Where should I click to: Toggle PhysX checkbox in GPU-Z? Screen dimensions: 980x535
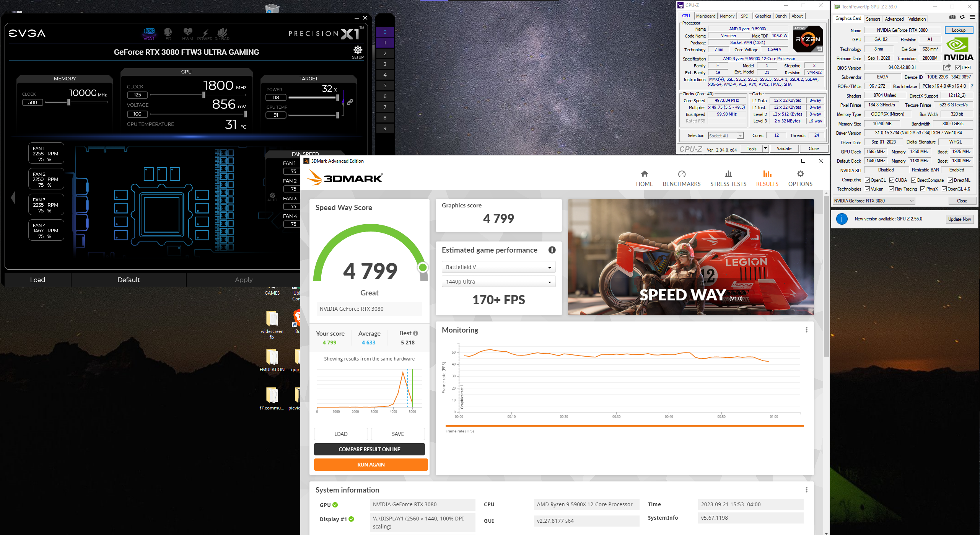click(923, 189)
